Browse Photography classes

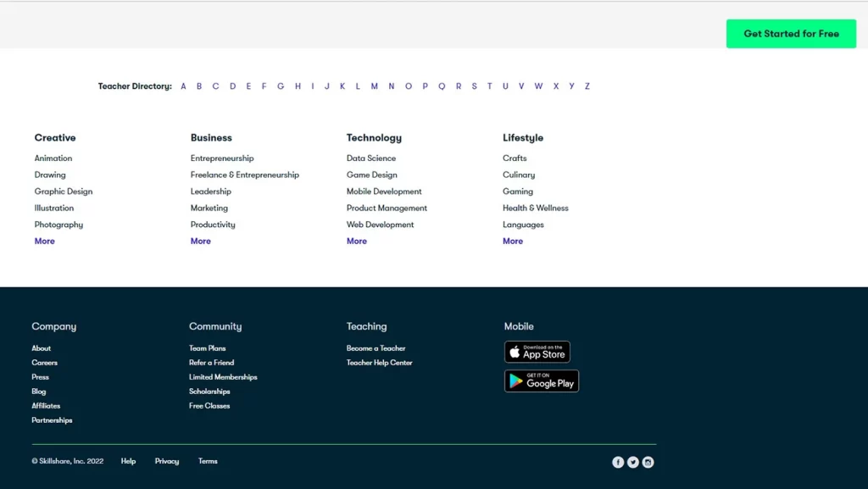tap(58, 225)
